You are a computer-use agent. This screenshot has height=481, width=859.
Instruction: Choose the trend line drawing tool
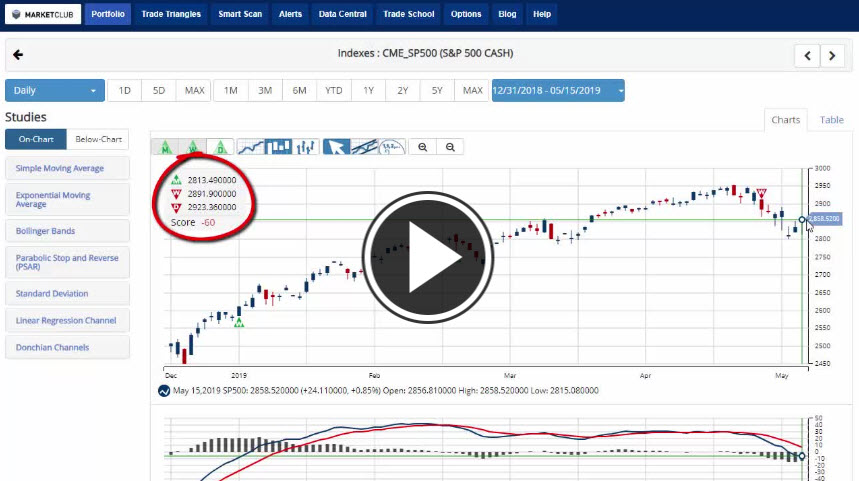point(365,147)
